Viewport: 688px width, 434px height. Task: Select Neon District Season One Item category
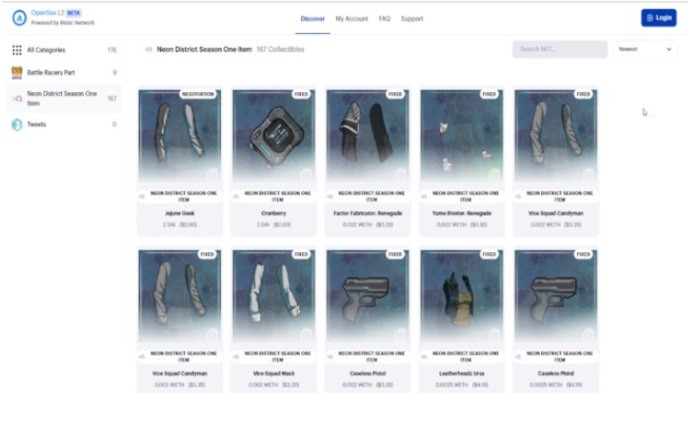coord(64,99)
